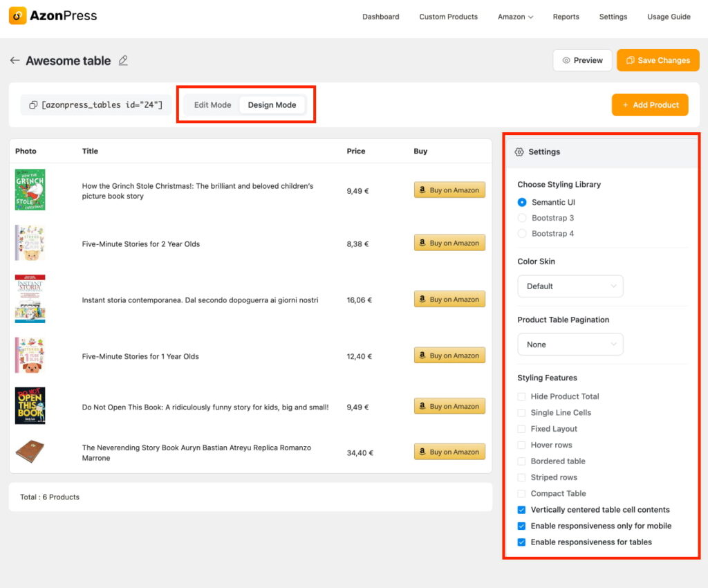
Task: Click the Preview button
Action: 582,60
